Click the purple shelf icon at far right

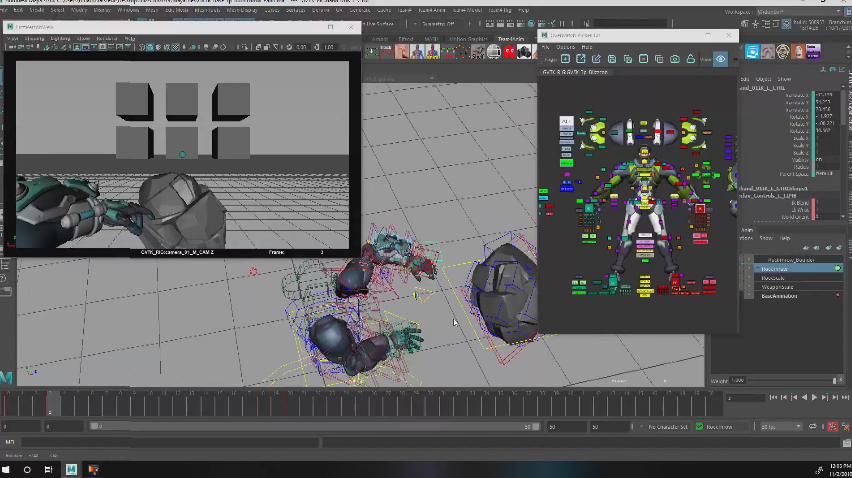pyautogui.click(x=813, y=52)
